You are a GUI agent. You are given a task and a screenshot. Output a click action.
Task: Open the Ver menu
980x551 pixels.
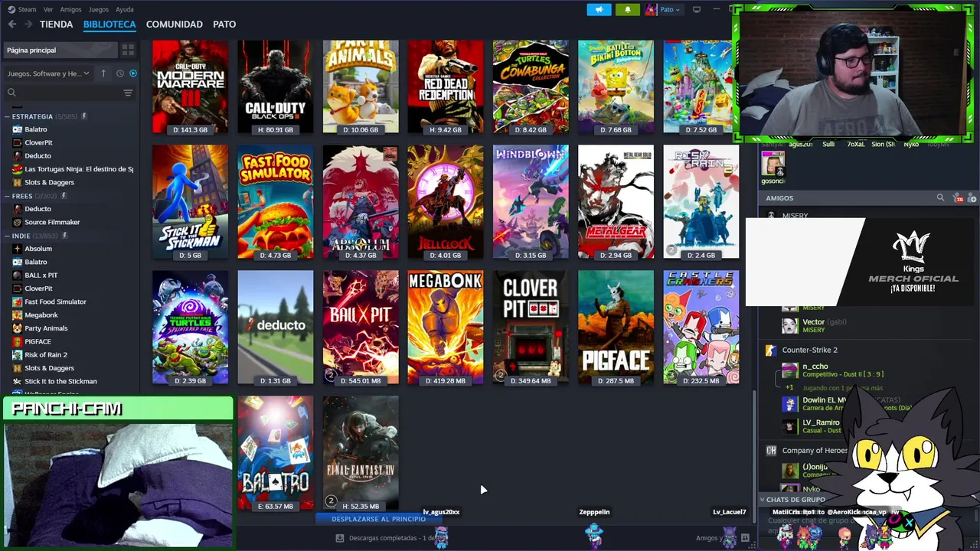[x=48, y=9]
